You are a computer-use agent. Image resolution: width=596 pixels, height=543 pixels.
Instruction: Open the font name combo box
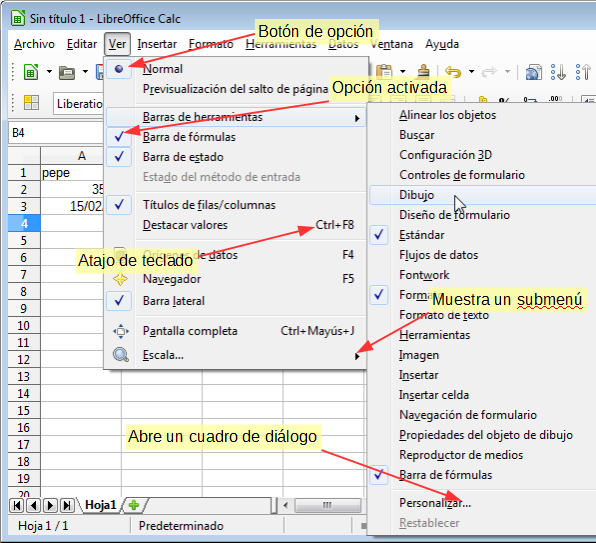click(79, 103)
